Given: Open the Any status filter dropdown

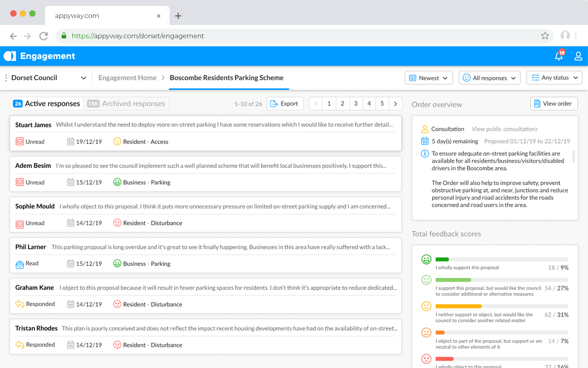Looking at the screenshot, I should click(x=554, y=78).
